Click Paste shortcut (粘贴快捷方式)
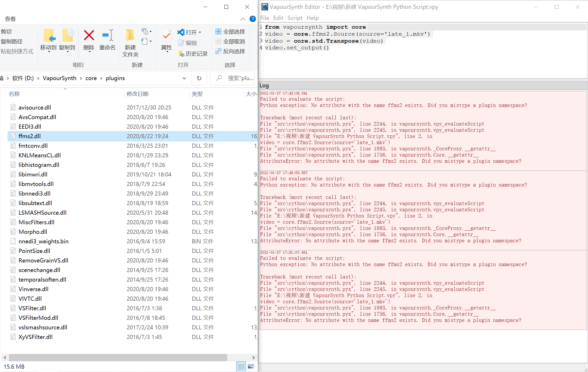The width and height of the screenshot is (588, 372). [x=17, y=51]
